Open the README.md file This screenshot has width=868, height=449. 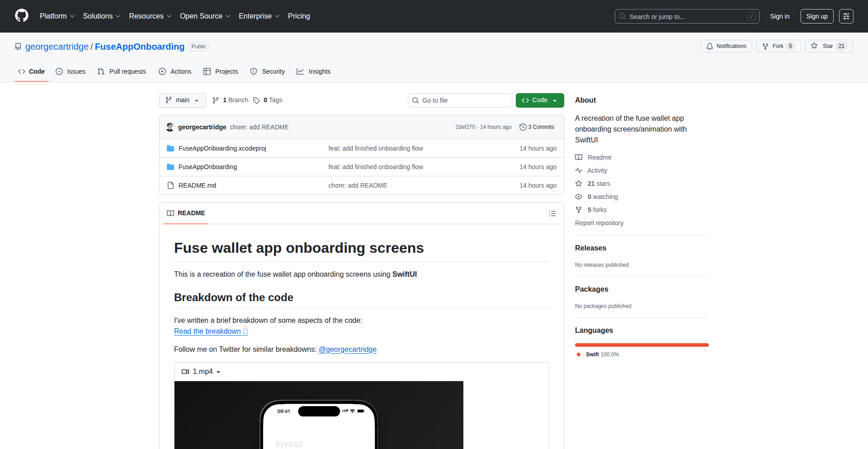pos(197,185)
